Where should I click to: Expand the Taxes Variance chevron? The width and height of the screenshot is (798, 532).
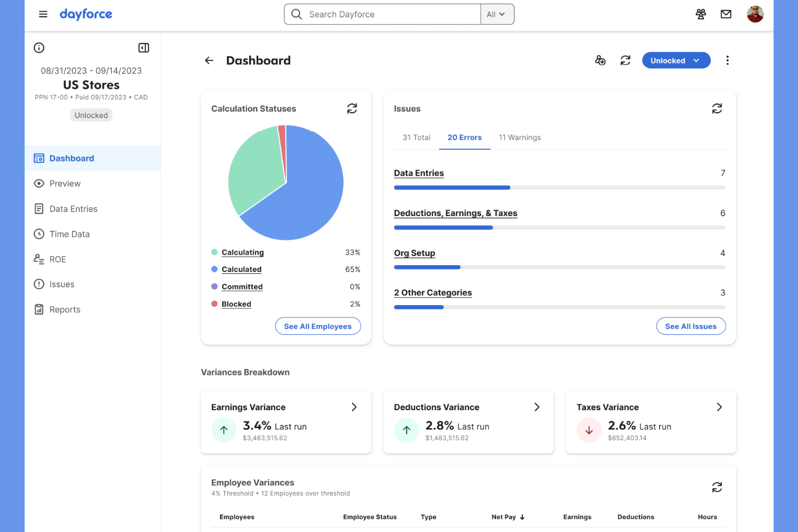[x=719, y=407]
